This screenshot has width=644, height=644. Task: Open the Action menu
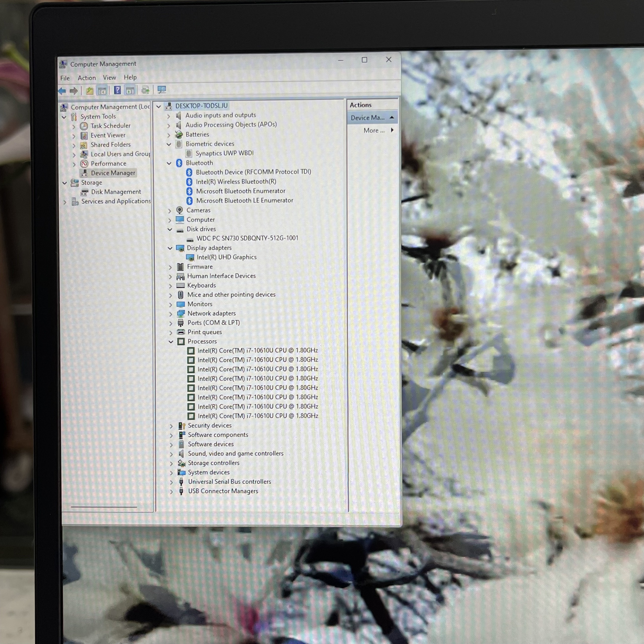pos(87,78)
